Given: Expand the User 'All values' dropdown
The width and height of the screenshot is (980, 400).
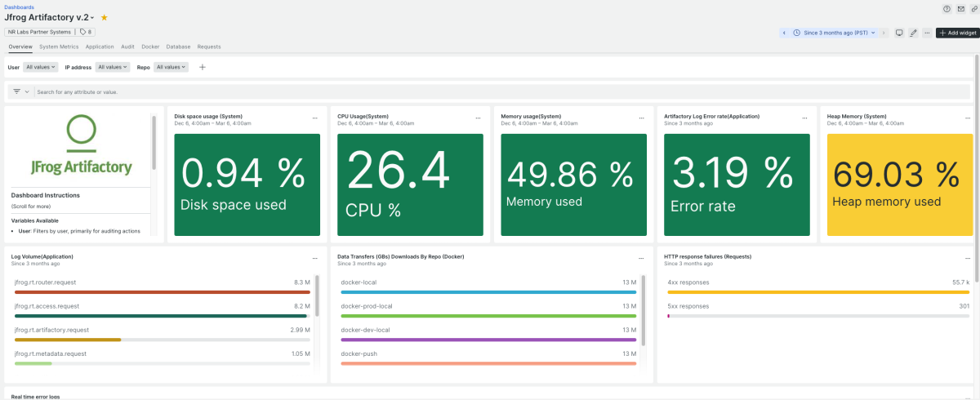Looking at the screenshot, I should tap(41, 67).
